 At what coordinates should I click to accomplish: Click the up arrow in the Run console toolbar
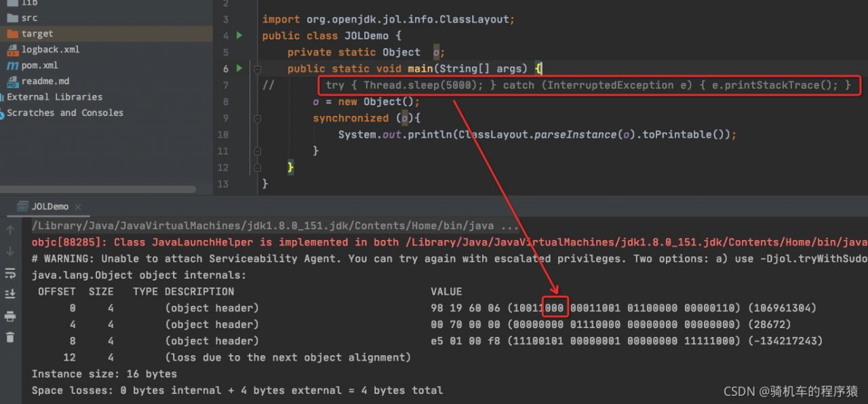pos(10,230)
